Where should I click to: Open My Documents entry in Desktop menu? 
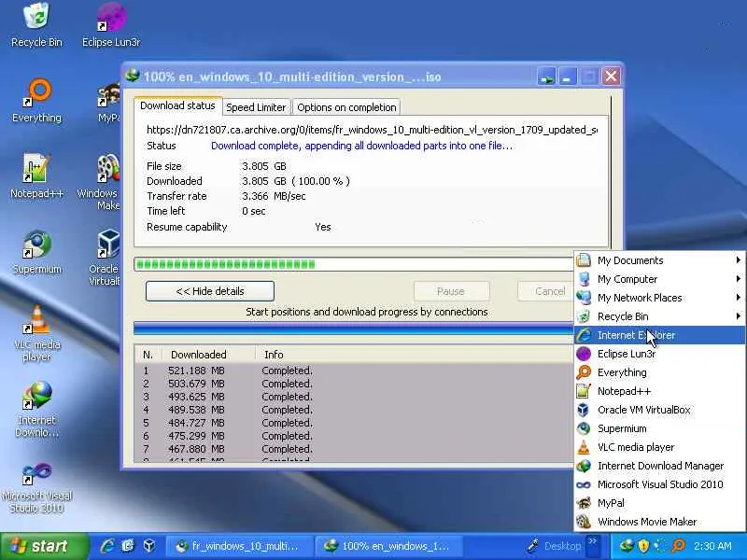coord(659,260)
